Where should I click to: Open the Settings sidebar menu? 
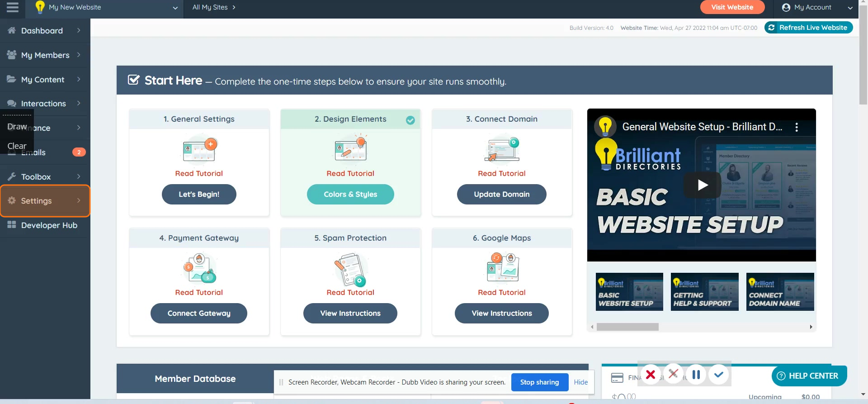pos(45,201)
